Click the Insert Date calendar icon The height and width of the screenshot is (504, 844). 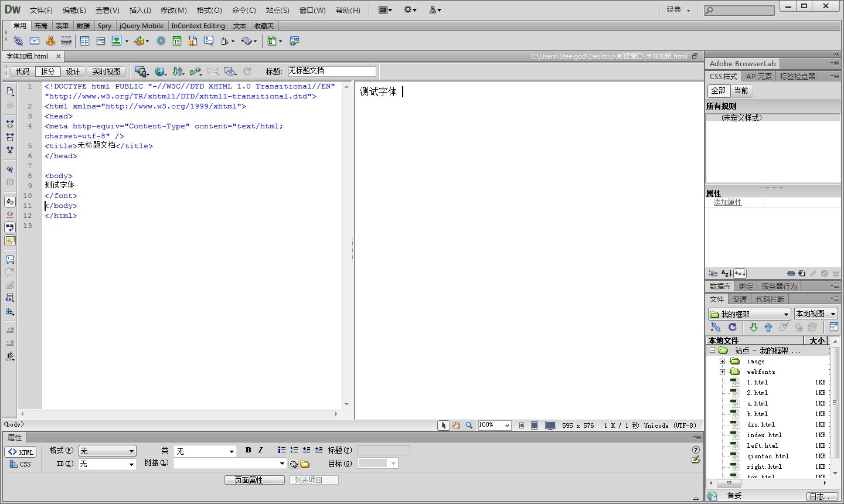pyautogui.click(x=177, y=41)
